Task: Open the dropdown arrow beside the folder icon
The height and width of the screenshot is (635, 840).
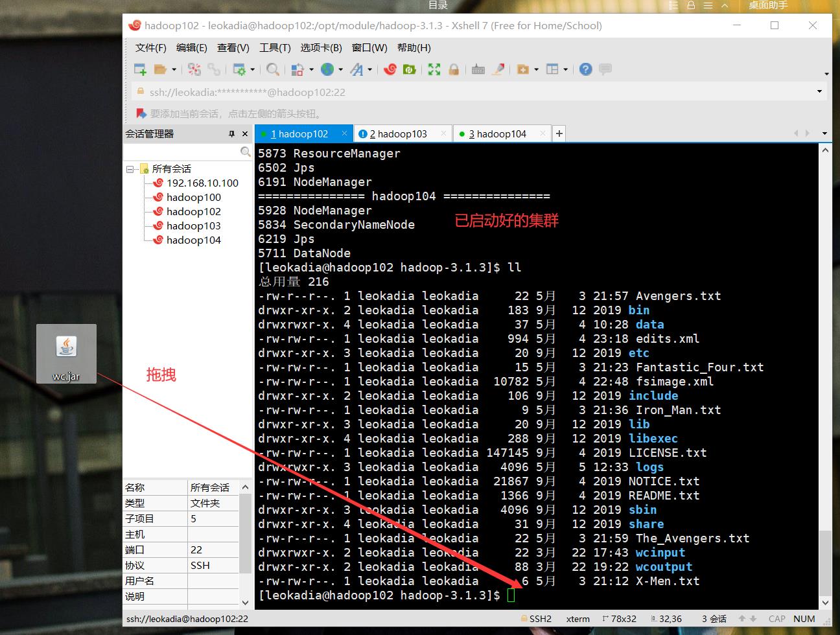Action: [174, 69]
